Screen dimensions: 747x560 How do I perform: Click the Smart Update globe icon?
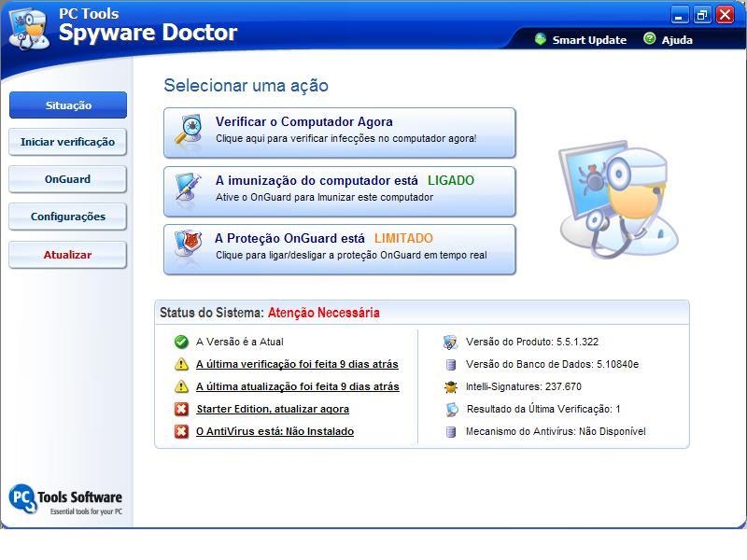[x=541, y=39]
